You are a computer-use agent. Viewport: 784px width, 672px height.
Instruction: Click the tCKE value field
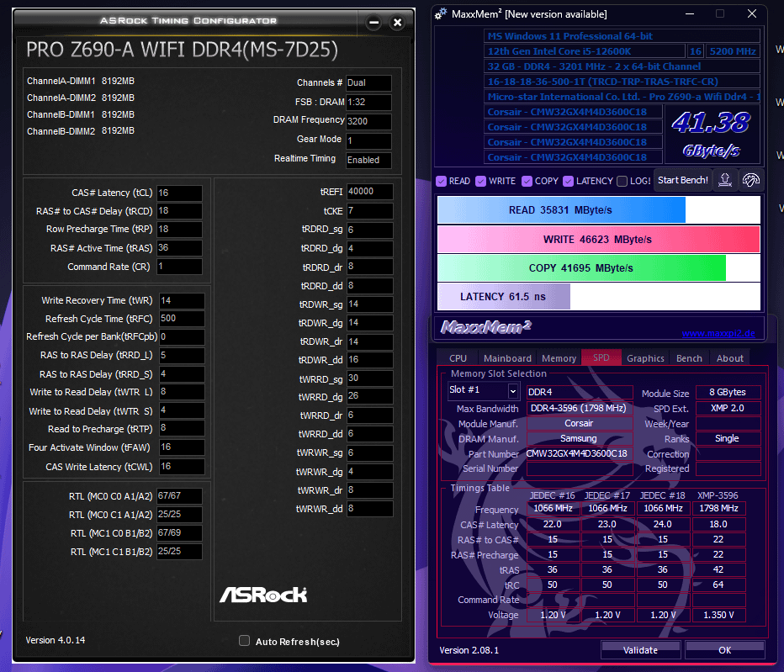coord(369,211)
